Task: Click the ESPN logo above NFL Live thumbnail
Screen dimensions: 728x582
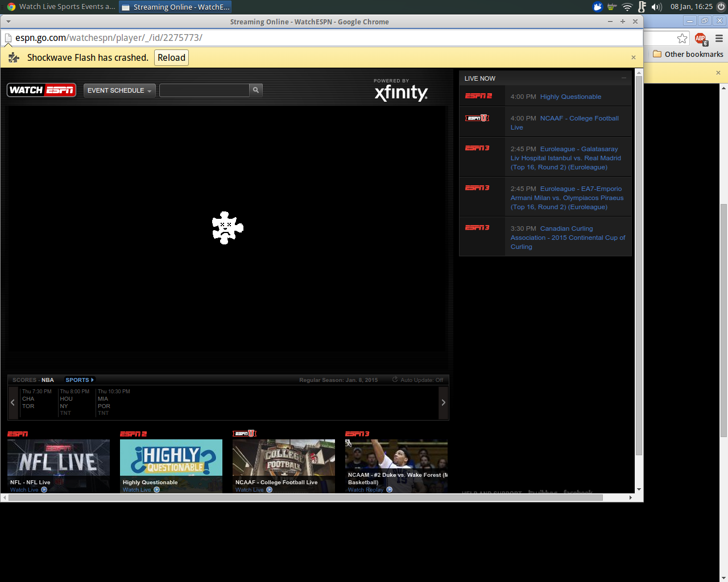Action: (x=18, y=434)
